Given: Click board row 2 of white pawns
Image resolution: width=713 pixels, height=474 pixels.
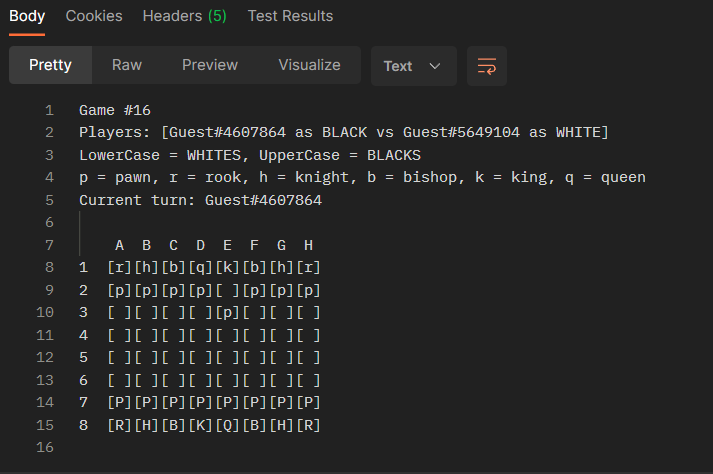Looking at the screenshot, I should coord(200,290).
